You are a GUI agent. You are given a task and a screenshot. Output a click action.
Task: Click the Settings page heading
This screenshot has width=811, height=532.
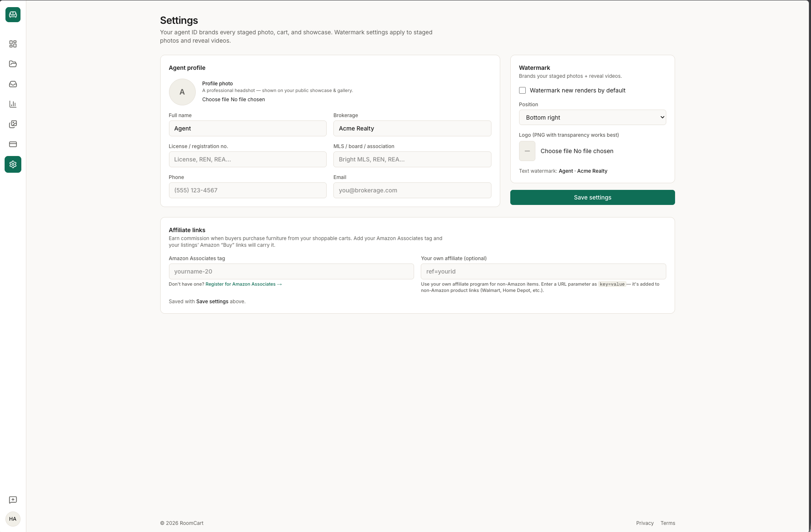179,20
